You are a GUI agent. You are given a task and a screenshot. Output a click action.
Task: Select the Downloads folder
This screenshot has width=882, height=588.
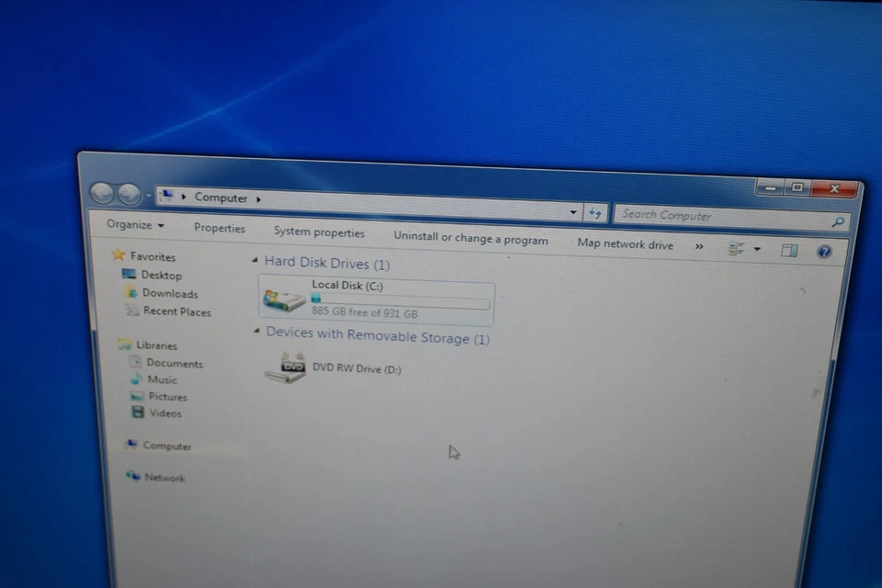(x=169, y=293)
